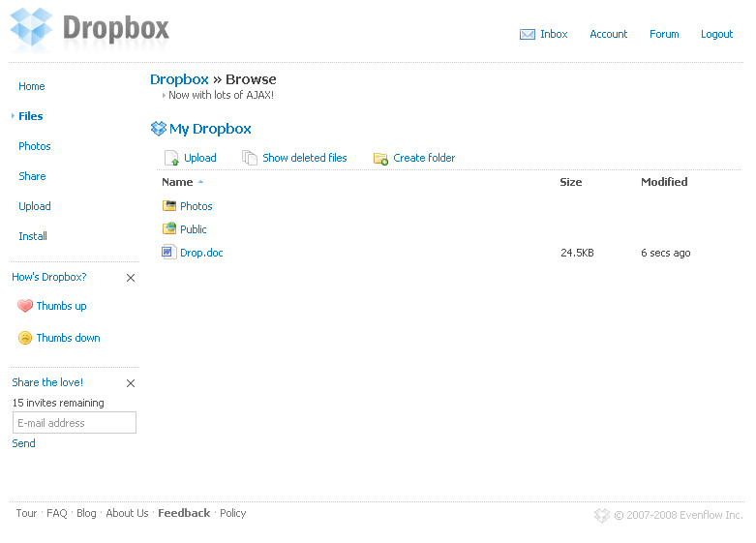This screenshot has height=543, width=756.
Task: Click the Show deleted files icon
Action: (x=250, y=158)
